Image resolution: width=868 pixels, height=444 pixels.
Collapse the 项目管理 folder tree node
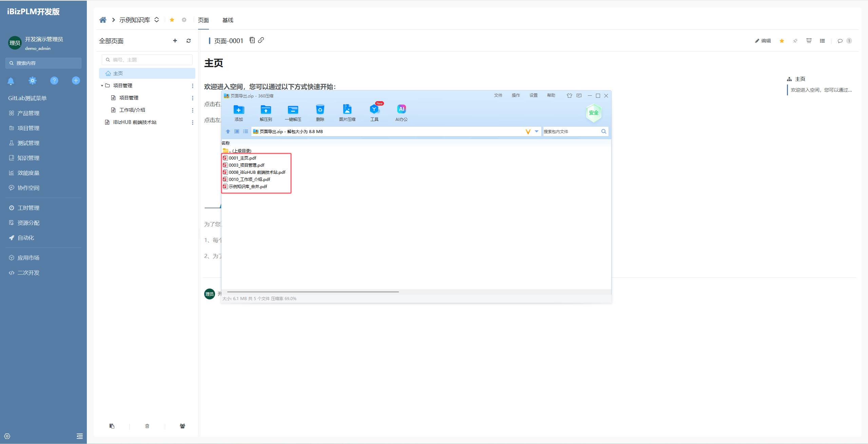(102, 86)
